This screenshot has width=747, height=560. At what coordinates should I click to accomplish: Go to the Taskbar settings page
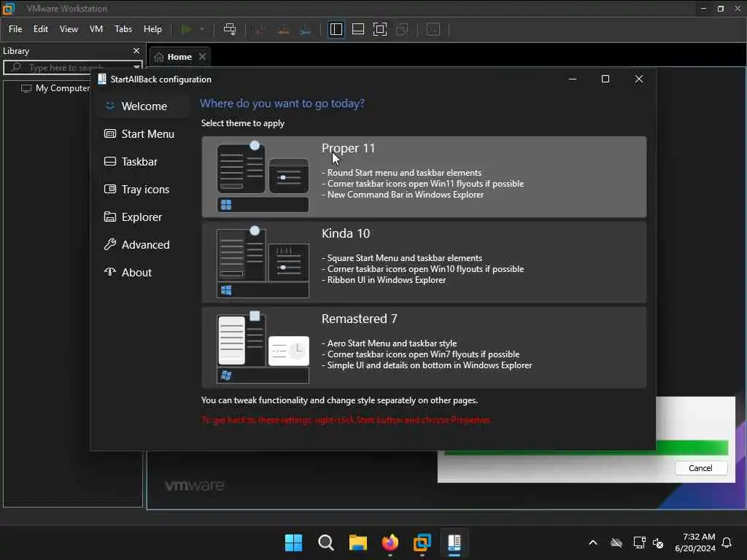click(x=144, y=161)
